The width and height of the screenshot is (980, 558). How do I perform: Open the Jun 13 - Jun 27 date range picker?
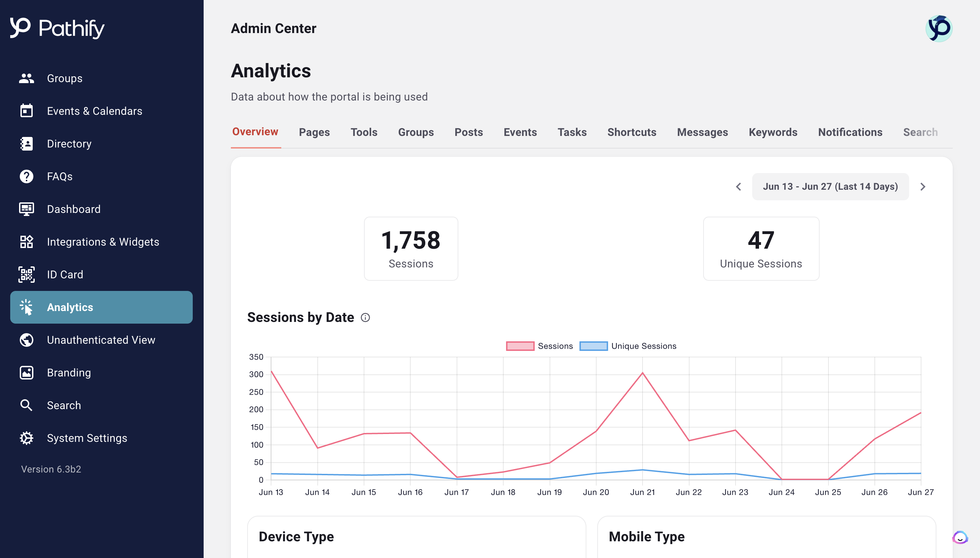pyautogui.click(x=830, y=186)
